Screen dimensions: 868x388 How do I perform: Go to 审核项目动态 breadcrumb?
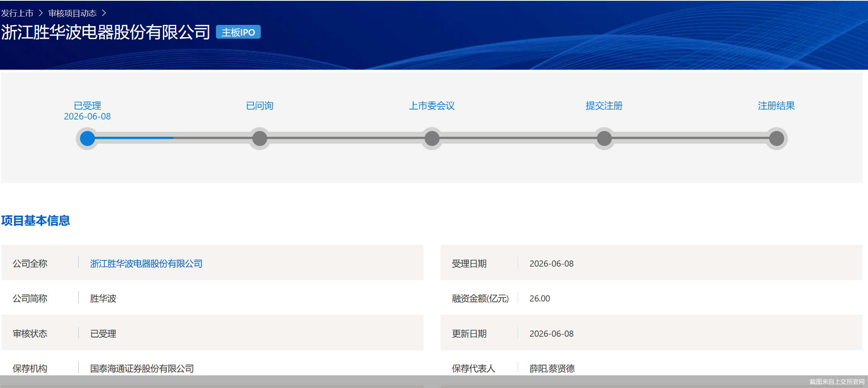(72, 13)
